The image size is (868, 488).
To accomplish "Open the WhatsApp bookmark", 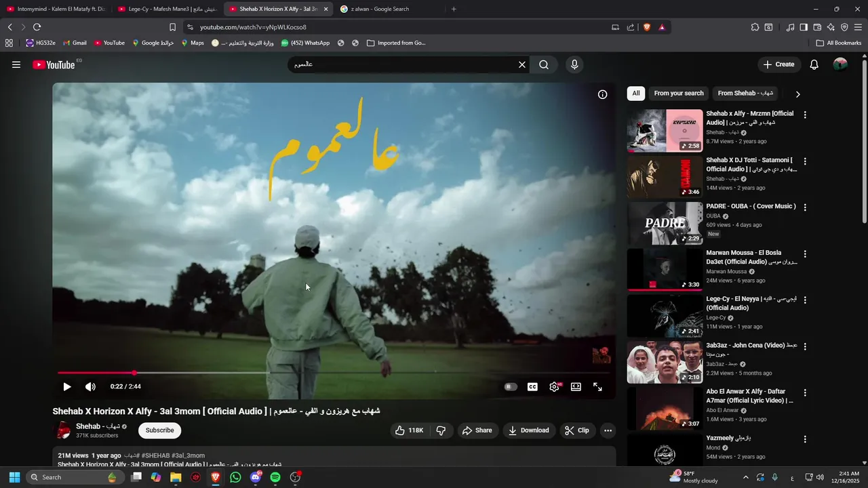I will pyautogui.click(x=305, y=43).
